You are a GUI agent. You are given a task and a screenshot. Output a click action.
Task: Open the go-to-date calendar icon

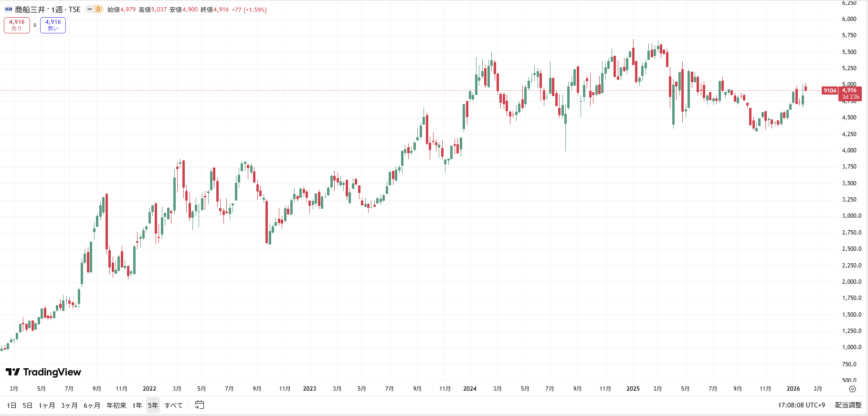(x=200, y=405)
